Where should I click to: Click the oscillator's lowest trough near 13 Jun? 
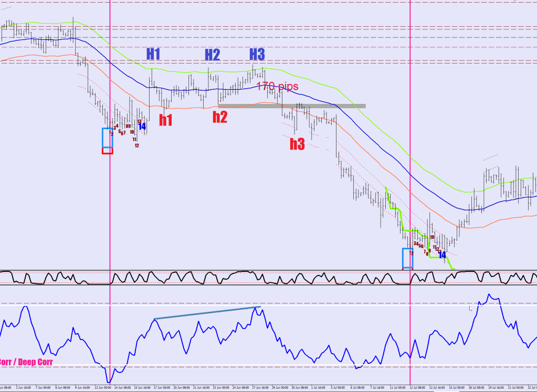[x=109, y=382]
